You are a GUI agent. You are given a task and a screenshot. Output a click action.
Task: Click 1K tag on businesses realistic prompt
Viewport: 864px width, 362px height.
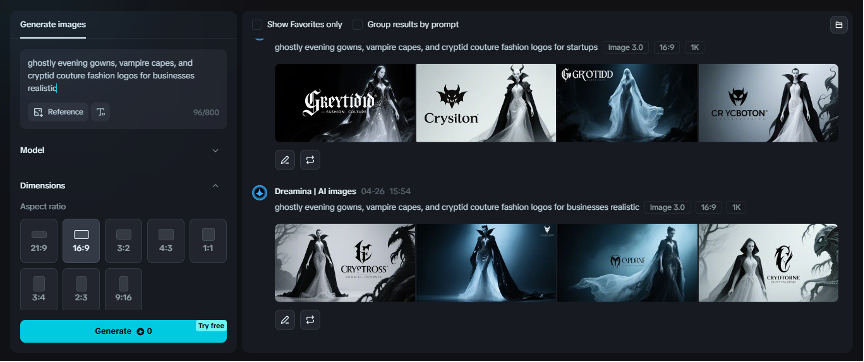click(x=736, y=207)
